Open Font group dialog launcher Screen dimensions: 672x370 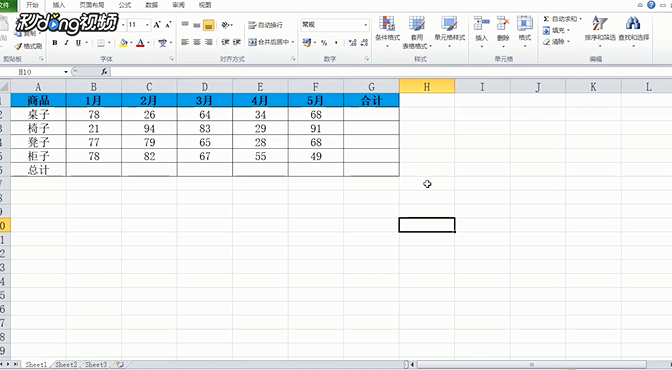coord(171,59)
